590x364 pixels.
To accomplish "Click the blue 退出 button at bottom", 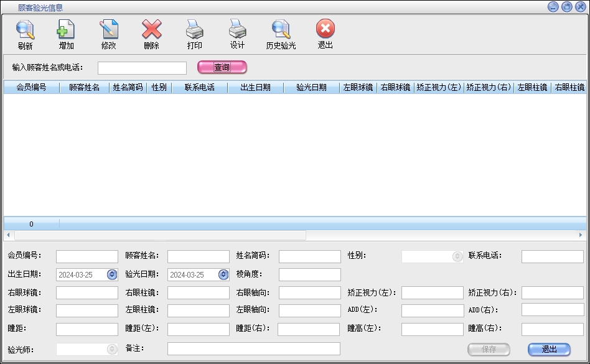I will pos(549,350).
